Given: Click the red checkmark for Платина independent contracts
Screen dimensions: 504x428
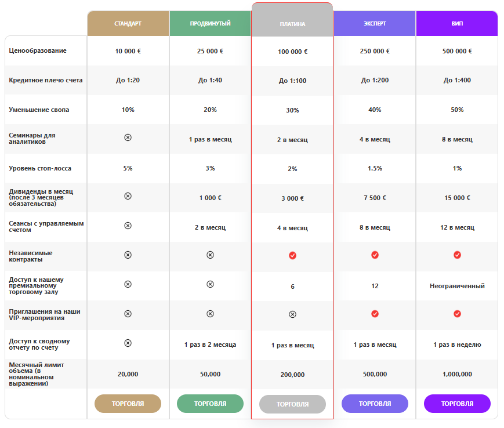Looking at the screenshot, I should click(292, 255).
